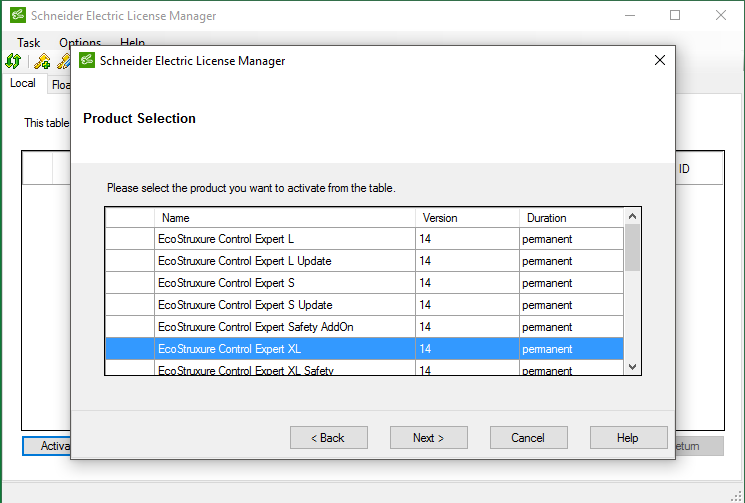The width and height of the screenshot is (745, 503).
Task: Click version 14 of Control Expert L Update
Action: tap(467, 261)
